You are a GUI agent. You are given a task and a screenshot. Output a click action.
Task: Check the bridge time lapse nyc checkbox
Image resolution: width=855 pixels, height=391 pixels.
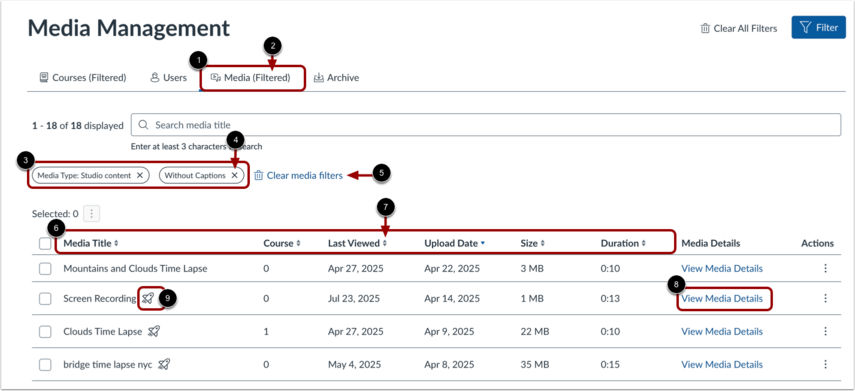45,364
